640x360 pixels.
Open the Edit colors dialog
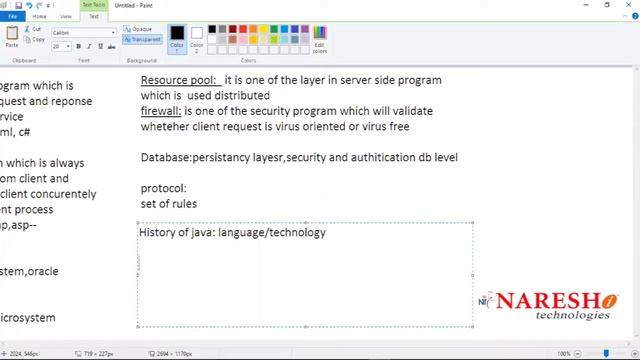[x=320, y=39]
